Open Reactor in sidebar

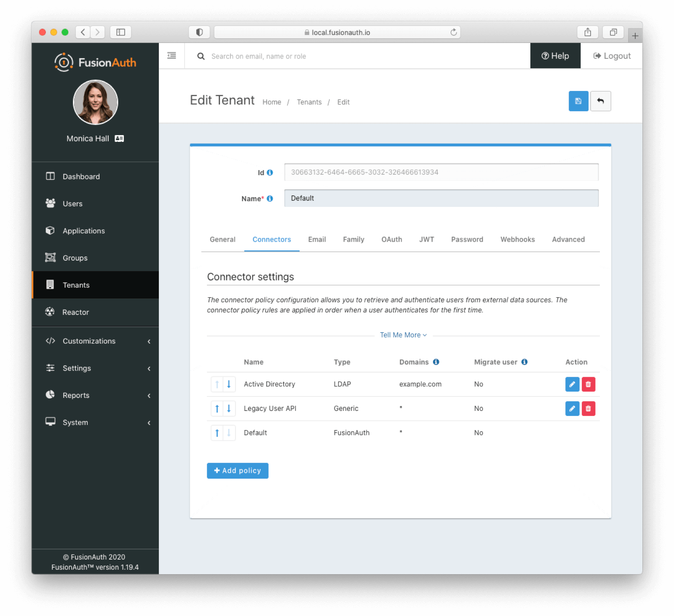point(95,312)
